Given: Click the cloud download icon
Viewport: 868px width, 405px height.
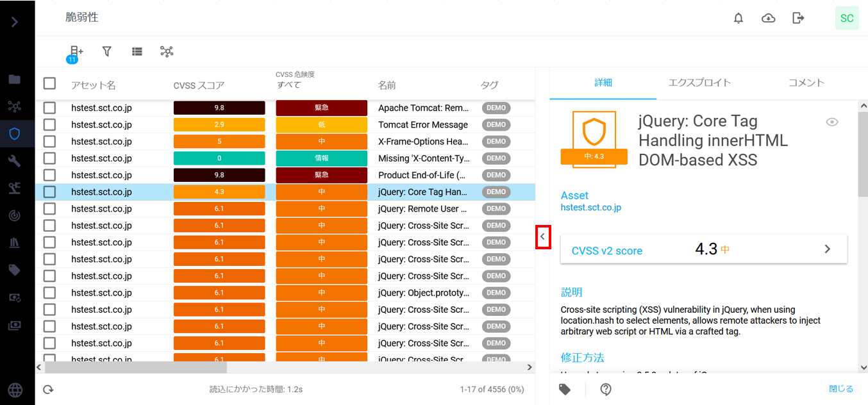Looking at the screenshot, I should [x=768, y=18].
